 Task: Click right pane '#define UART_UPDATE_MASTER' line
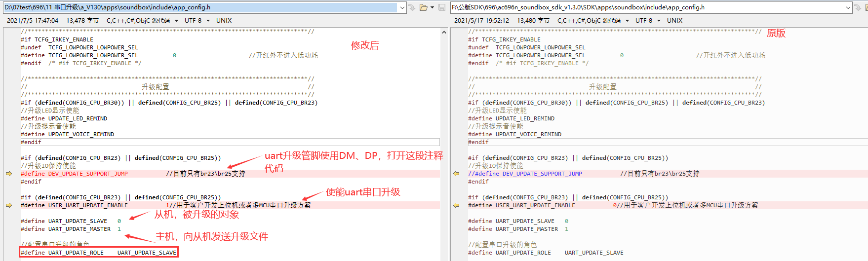tap(518, 229)
